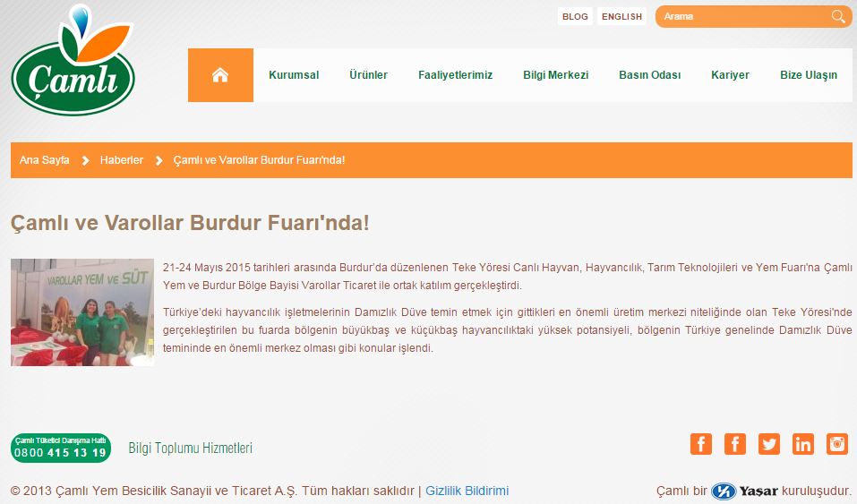Open the Basın Odası menu
The image size is (857, 504).
pyautogui.click(x=649, y=75)
